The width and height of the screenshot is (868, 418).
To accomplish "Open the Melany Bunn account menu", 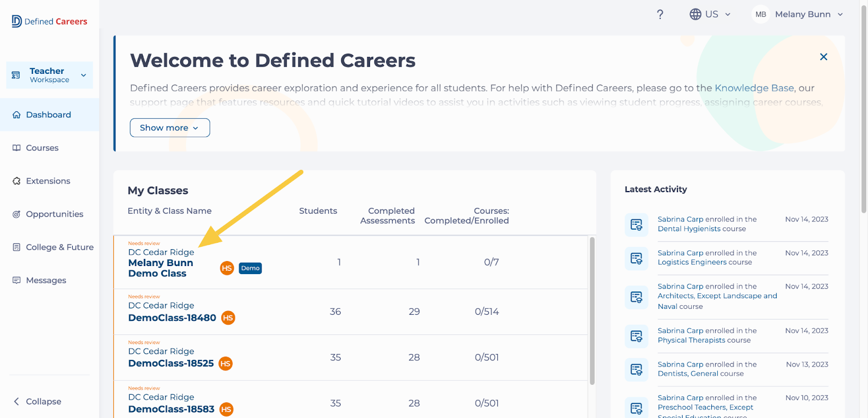I will click(797, 14).
